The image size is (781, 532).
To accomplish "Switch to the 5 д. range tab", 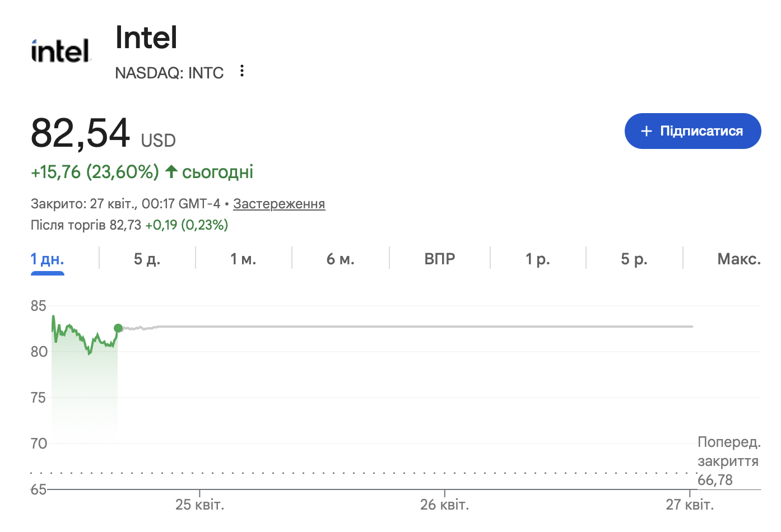I will point(147,259).
